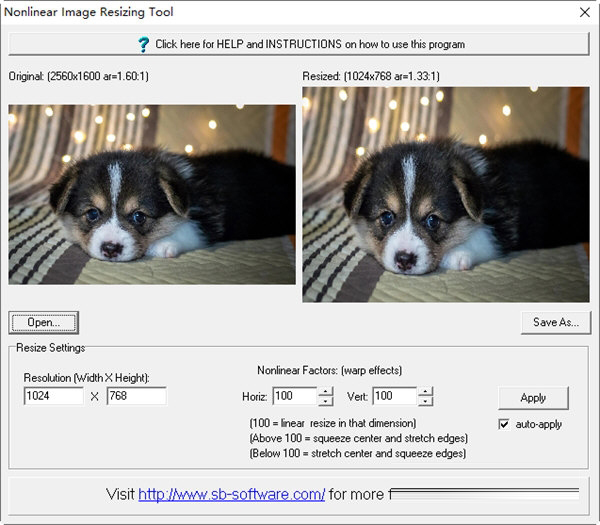Close the Nonlinear Image Resizing Tool window

pos(585,12)
